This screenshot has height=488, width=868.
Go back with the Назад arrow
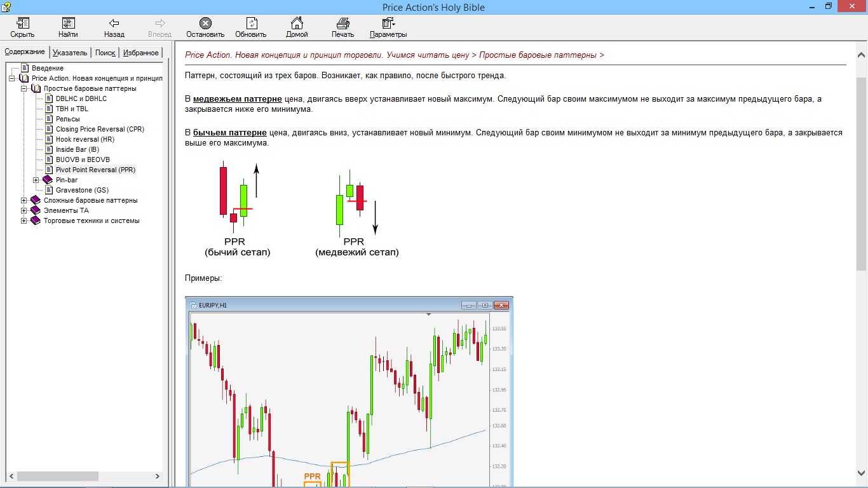click(114, 24)
